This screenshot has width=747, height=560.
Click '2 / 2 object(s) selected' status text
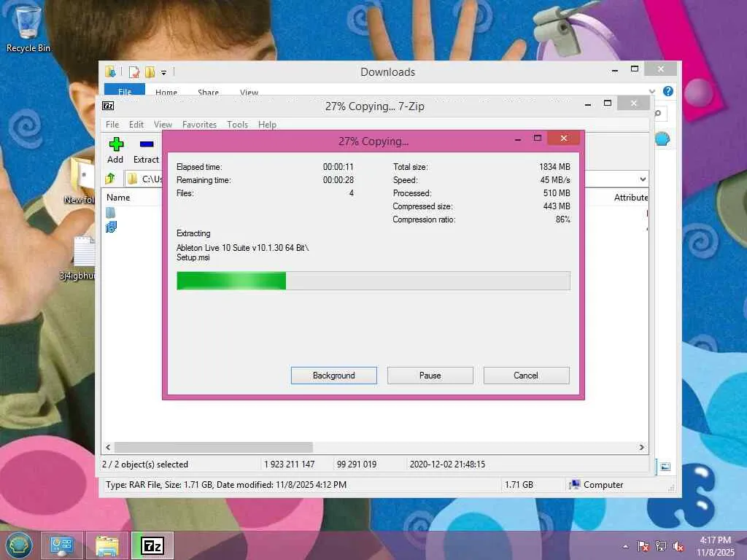pyautogui.click(x=145, y=464)
